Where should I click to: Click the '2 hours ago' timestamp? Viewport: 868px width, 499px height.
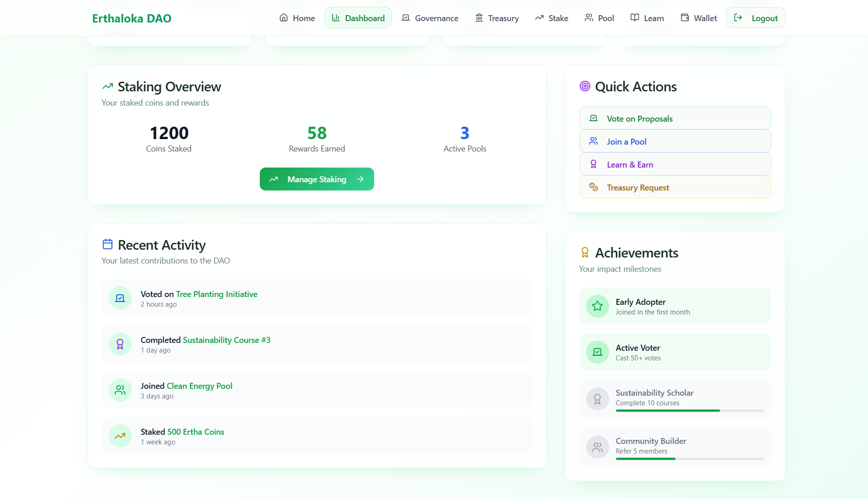(x=158, y=304)
